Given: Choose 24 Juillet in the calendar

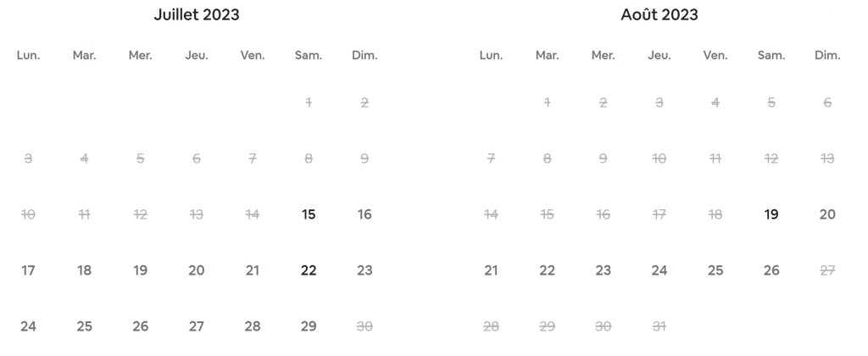Looking at the screenshot, I should 28,326.
